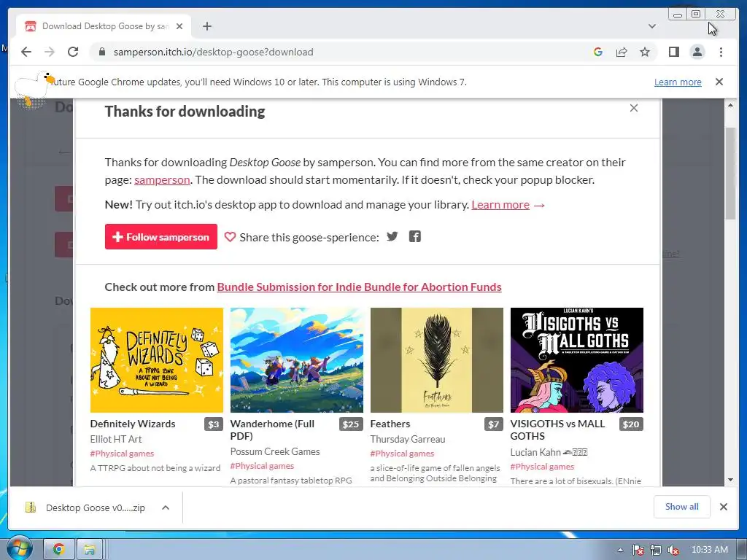The image size is (747, 560).
Task: Open Possum Creek Games author page
Action: pyautogui.click(x=275, y=451)
